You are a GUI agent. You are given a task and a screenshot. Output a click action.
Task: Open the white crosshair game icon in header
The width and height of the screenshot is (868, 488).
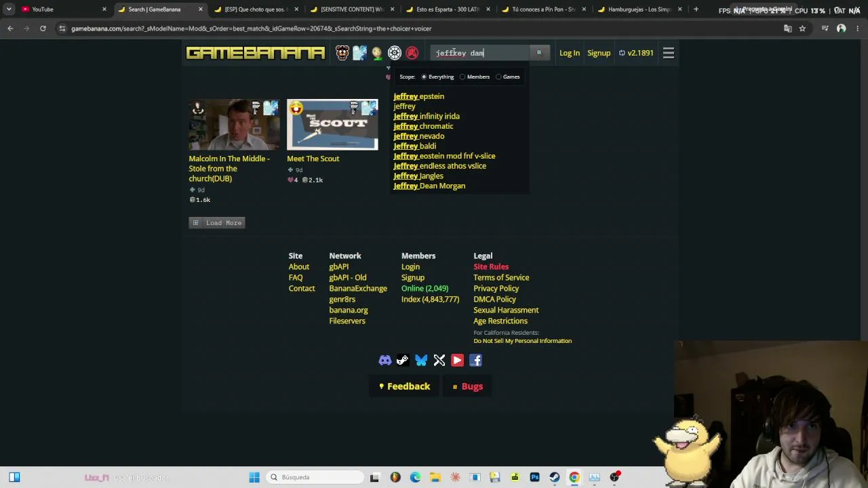pos(395,53)
